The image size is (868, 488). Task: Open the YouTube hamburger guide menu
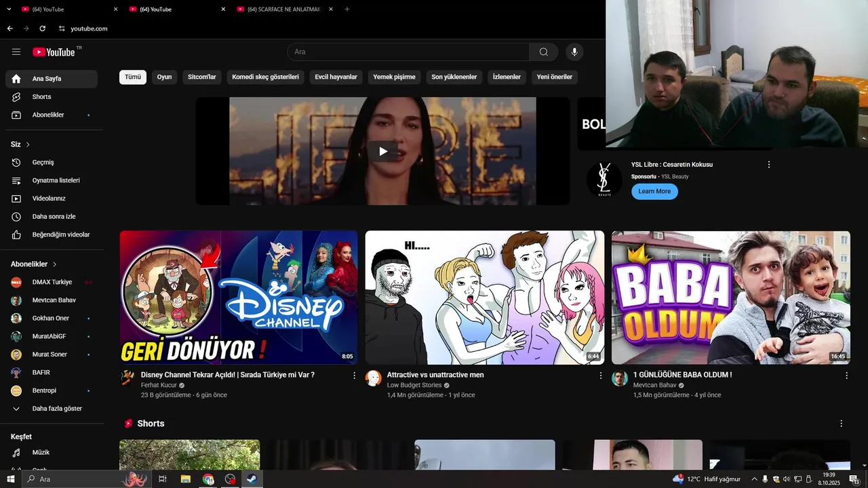(16, 52)
